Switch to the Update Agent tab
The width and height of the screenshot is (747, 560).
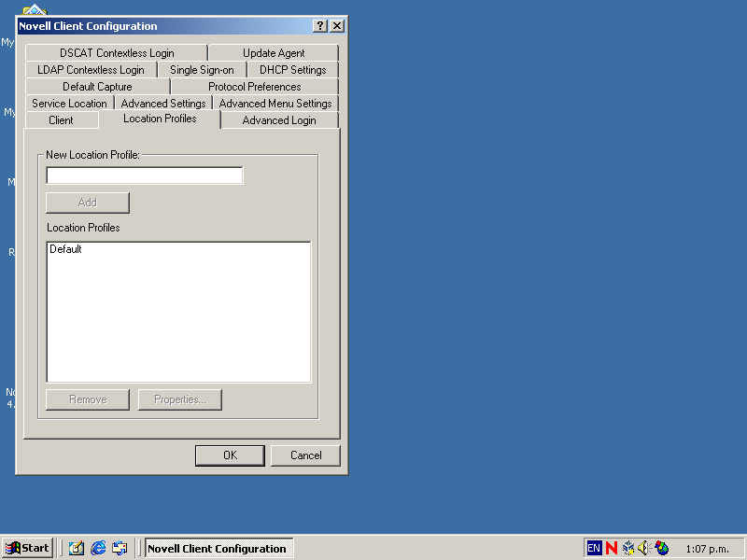pos(274,53)
